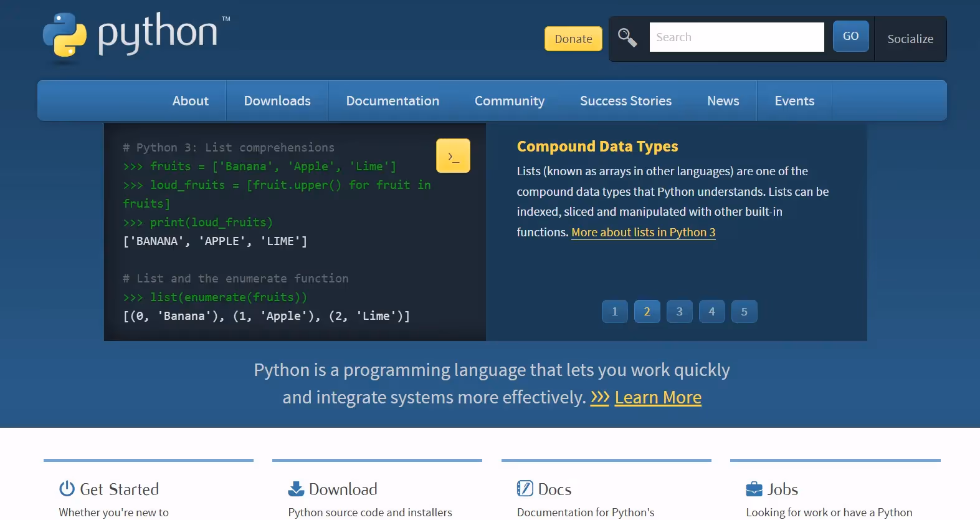Click the "[(0, 'Banana'), (1, 'Apple'), (2, 'Lime')]" output

(267, 316)
